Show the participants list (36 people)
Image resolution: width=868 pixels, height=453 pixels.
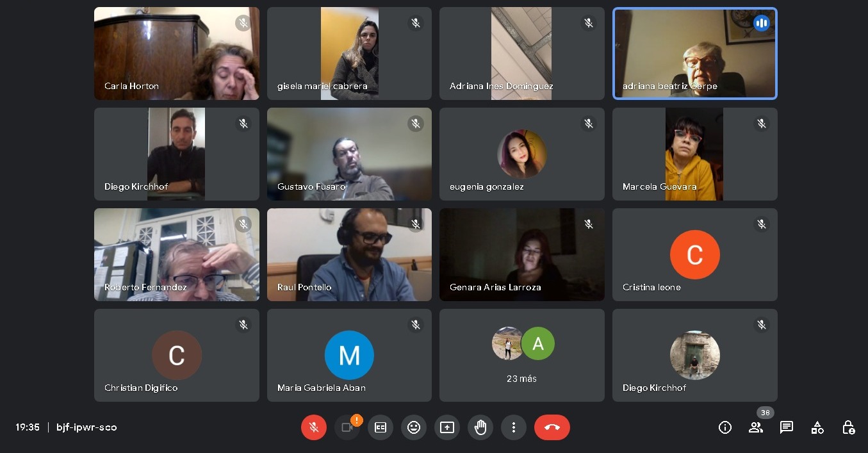(x=756, y=427)
